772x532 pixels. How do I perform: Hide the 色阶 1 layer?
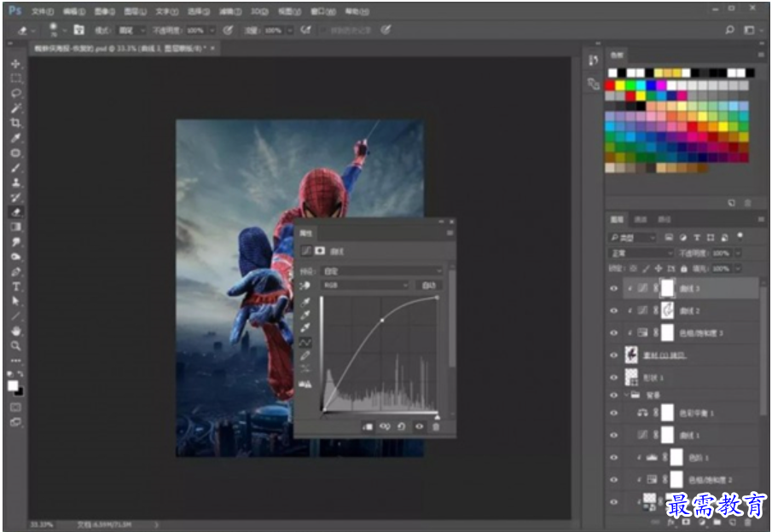613,458
